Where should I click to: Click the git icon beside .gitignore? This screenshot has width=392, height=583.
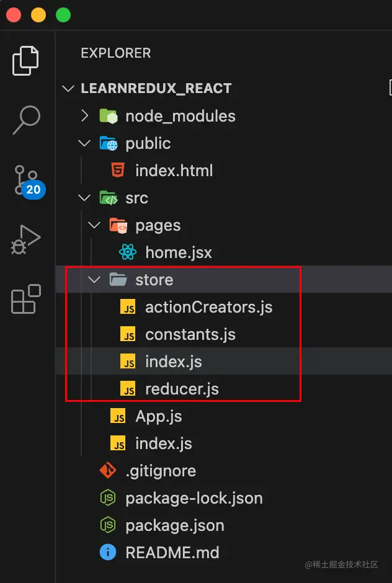(108, 471)
